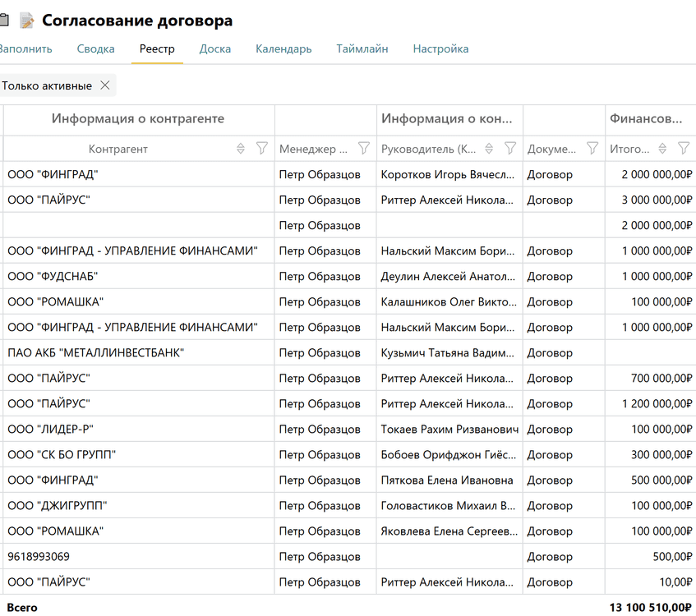This screenshot has height=616, width=696.
Task: Click the 'Только активные' filter label
Action: pos(47,85)
